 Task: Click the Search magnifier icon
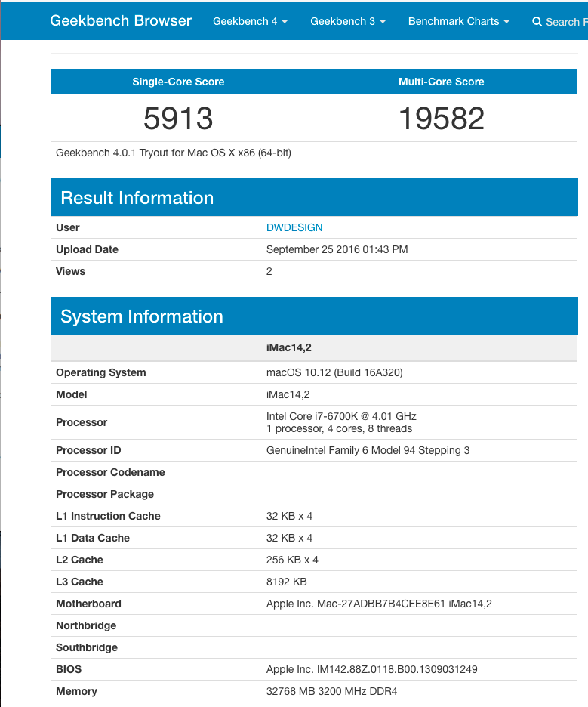click(537, 22)
